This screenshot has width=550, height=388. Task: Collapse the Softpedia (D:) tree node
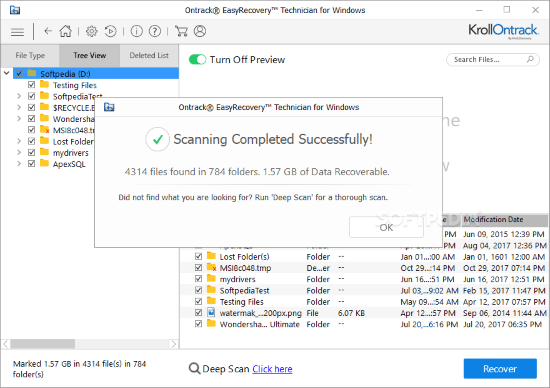click(7, 73)
